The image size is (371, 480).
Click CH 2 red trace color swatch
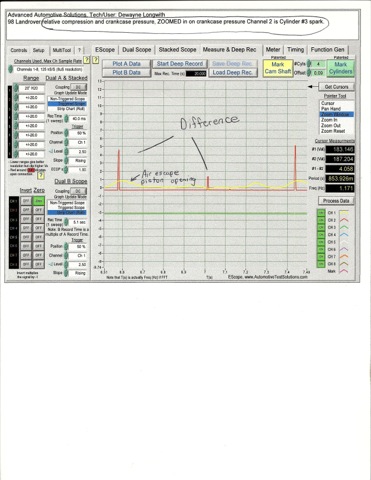tap(344, 220)
